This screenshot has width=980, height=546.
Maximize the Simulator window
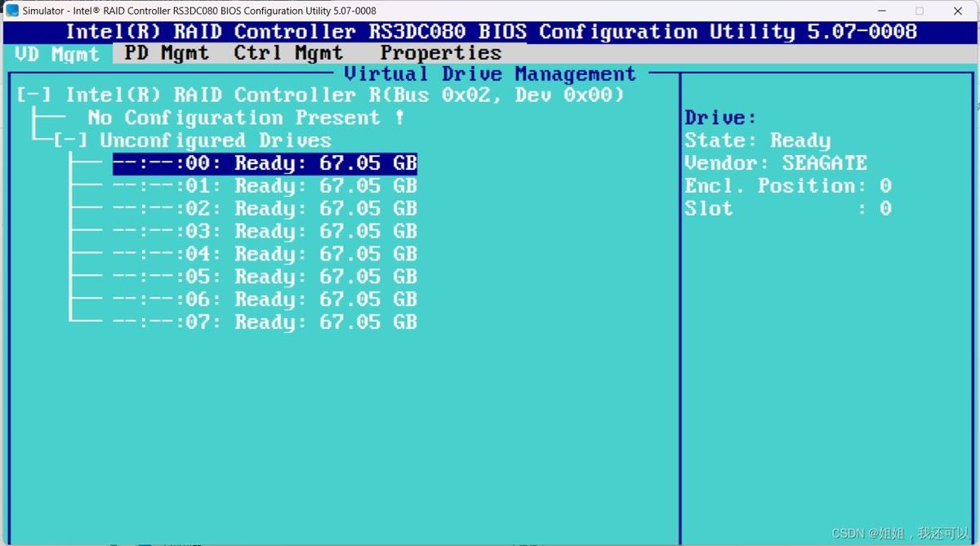point(920,11)
